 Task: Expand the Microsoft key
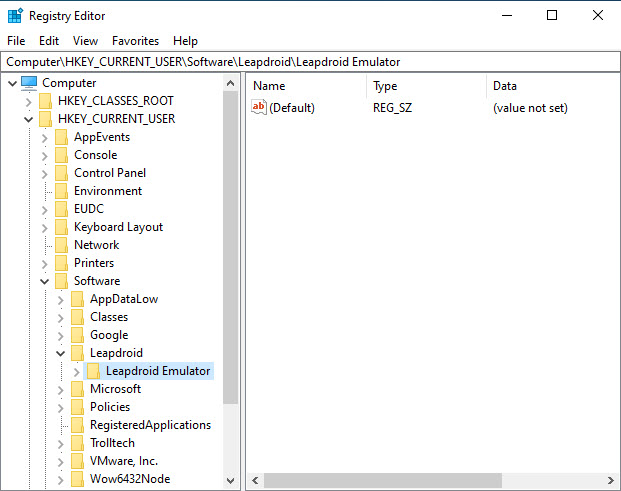(x=60, y=390)
